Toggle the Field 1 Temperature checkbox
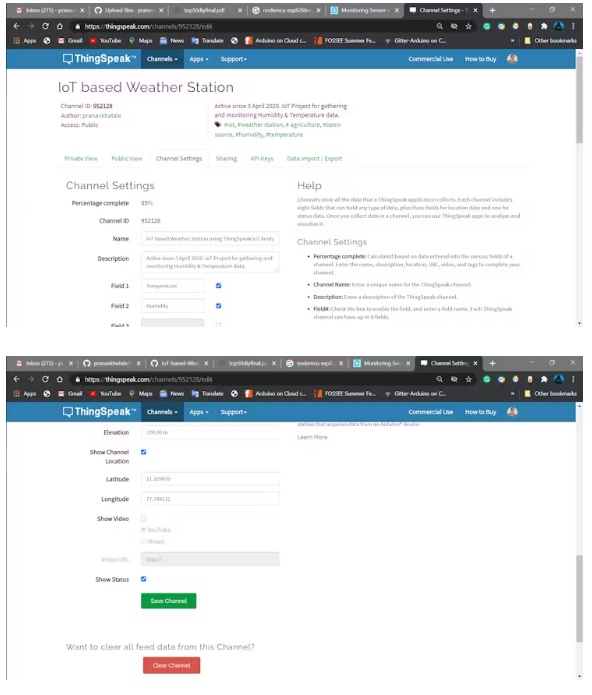The height and width of the screenshot is (695, 592). point(218,286)
